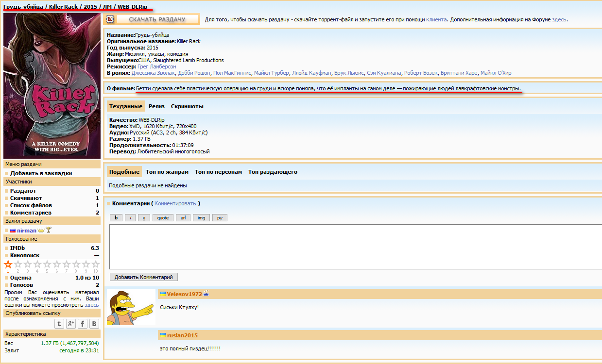
Task: Apply underline with the 'u' editor button
Action: [x=144, y=218]
